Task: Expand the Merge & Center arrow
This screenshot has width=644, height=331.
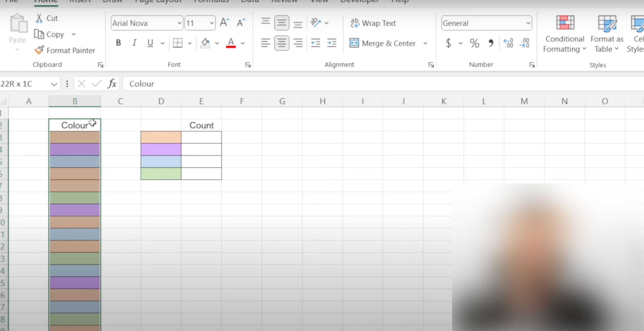Action: coord(425,43)
